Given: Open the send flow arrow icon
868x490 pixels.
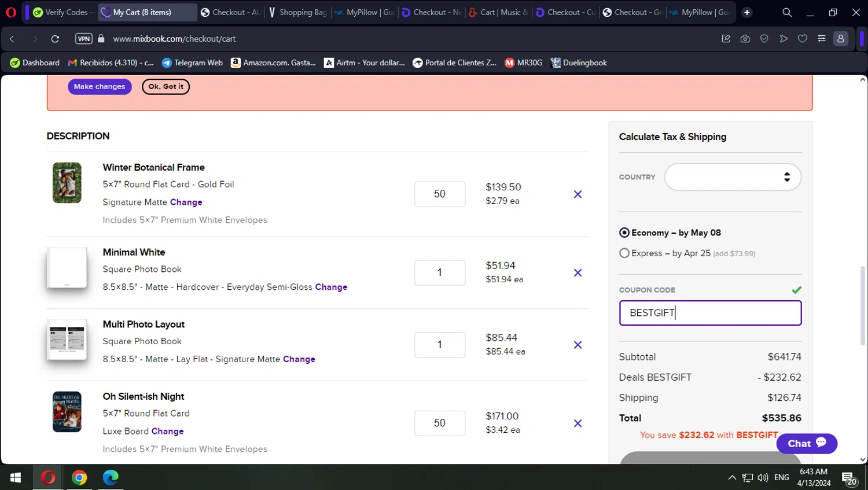Looking at the screenshot, I should [784, 39].
